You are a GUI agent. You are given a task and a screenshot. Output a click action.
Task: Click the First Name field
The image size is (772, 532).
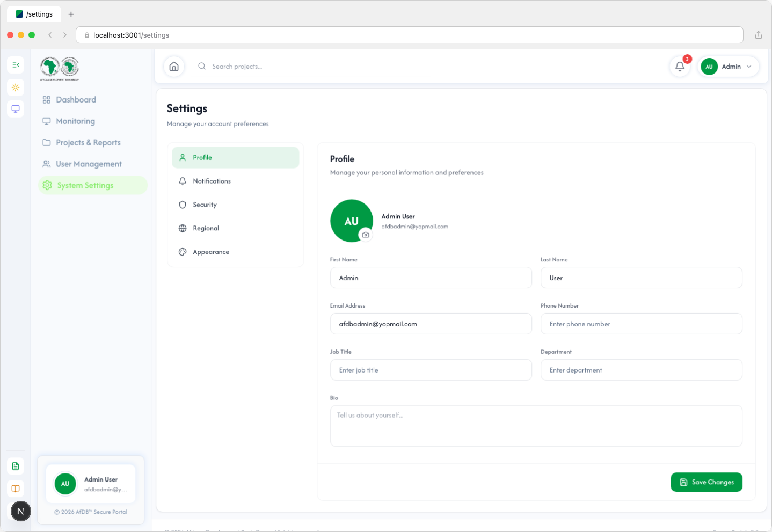431,278
